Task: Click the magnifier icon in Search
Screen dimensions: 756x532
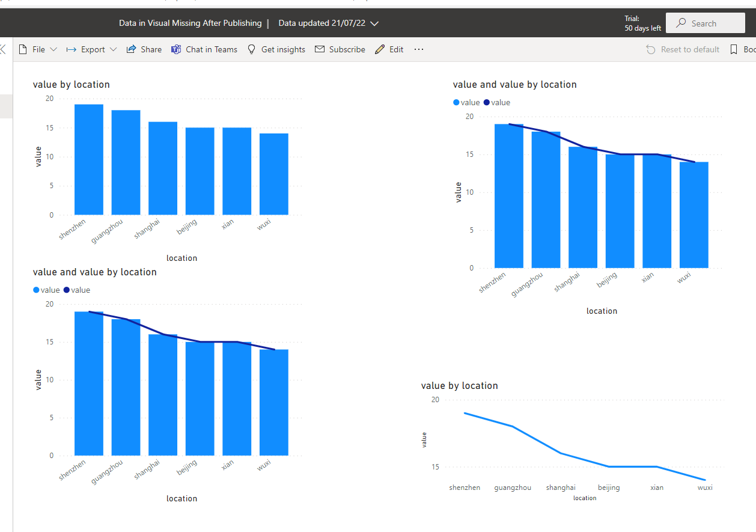Action: tap(681, 23)
